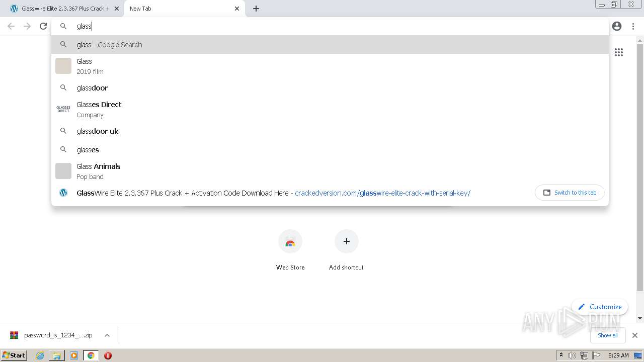Launch Internet Explorer from taskbar
This screenshot has width=644, height=362.
[x=40, y=355]
